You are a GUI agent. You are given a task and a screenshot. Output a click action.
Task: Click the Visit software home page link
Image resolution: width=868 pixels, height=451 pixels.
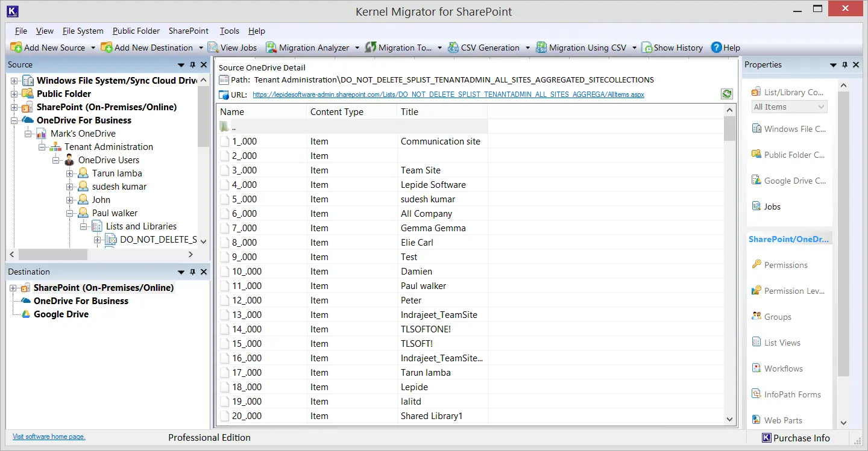tap(48, 437)
